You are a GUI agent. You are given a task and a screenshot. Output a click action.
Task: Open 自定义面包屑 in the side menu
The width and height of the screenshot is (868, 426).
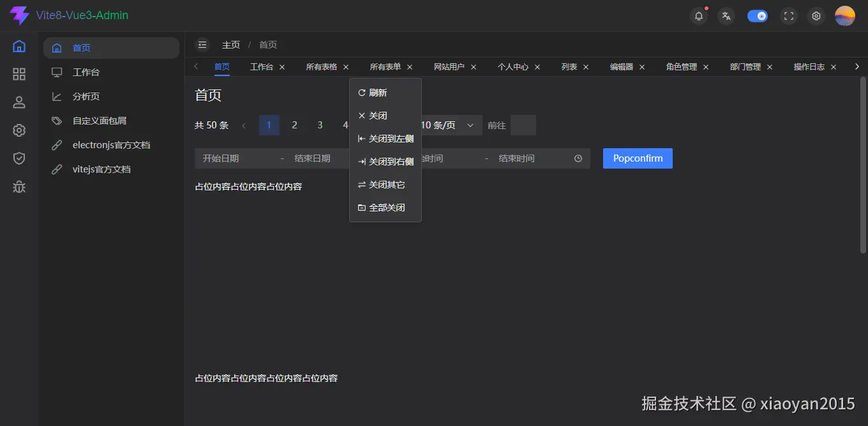[x=111, y=121]
